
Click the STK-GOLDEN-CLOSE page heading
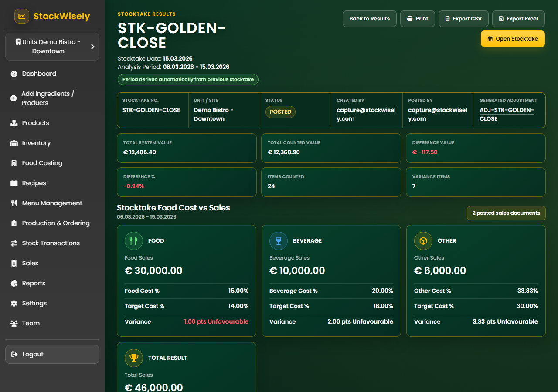[x=172, y=35]
